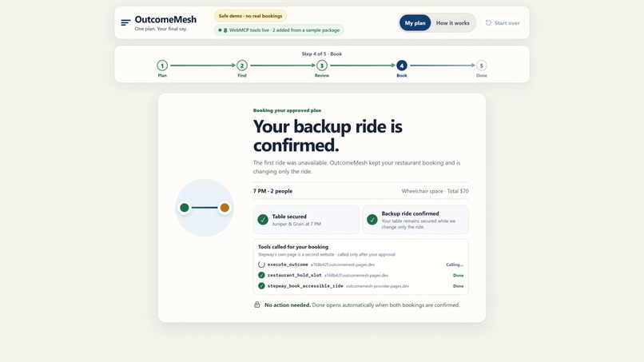Image resolution: width=644 pixels, height=362 pixels.
Task: Click the One plan. Your final say. tagline
Action: click(161, 29)
